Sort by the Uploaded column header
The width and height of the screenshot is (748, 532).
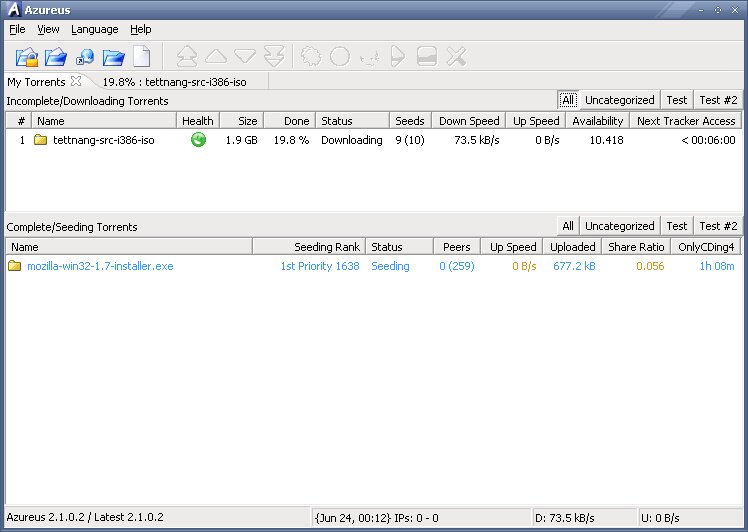572,247
